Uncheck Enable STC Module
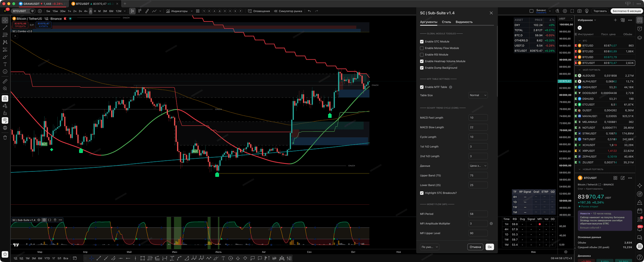The height and width of the screenshot is (262, 644). tap(422, 42)
